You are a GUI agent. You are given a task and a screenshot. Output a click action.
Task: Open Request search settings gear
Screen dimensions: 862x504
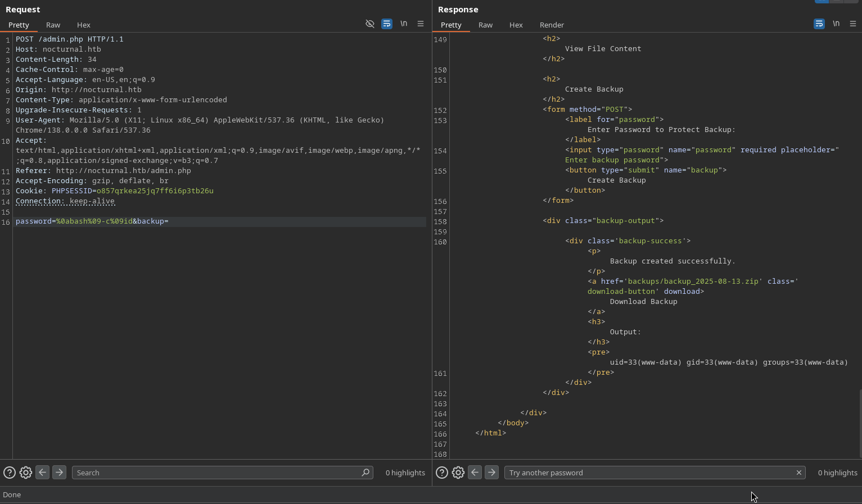(26, 473)
